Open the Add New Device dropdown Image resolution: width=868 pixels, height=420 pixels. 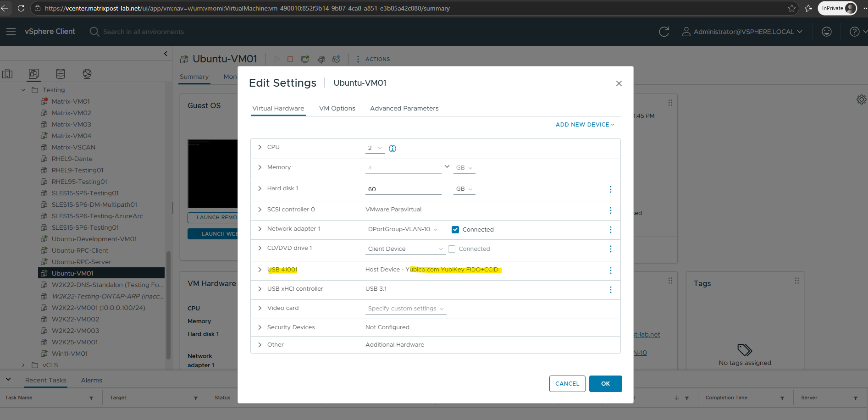(585, 125)
